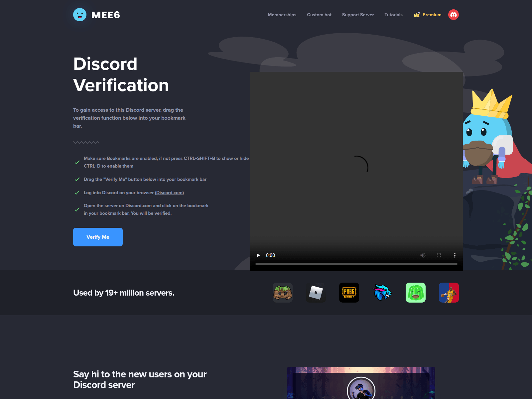Click the 'Drag the Verify Me button' step text
Image resolution: width=532 pixels, height=399 pixels.
click(145, 179)
